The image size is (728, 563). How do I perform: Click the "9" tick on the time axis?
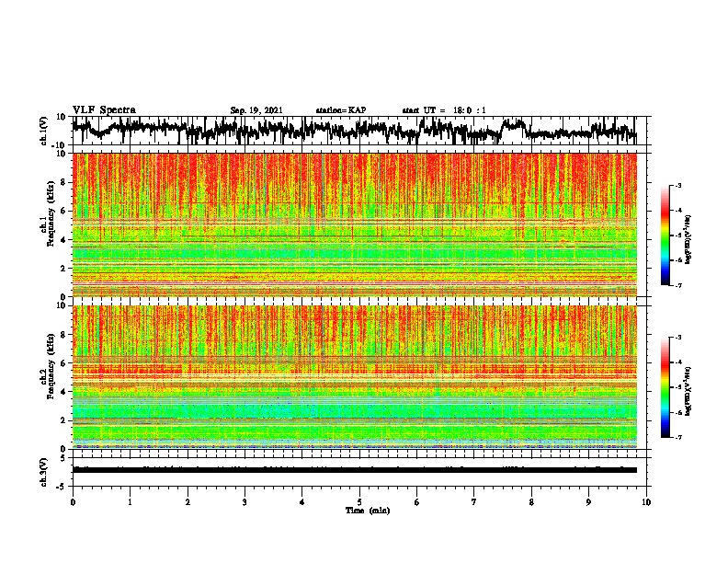click(588, 502)
